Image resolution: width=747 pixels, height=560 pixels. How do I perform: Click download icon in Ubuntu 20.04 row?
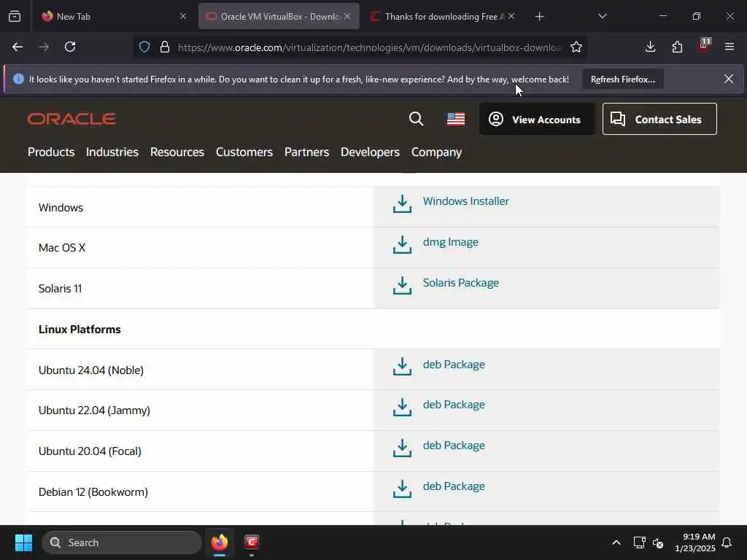pyautogui.click(x=402, y=448)
